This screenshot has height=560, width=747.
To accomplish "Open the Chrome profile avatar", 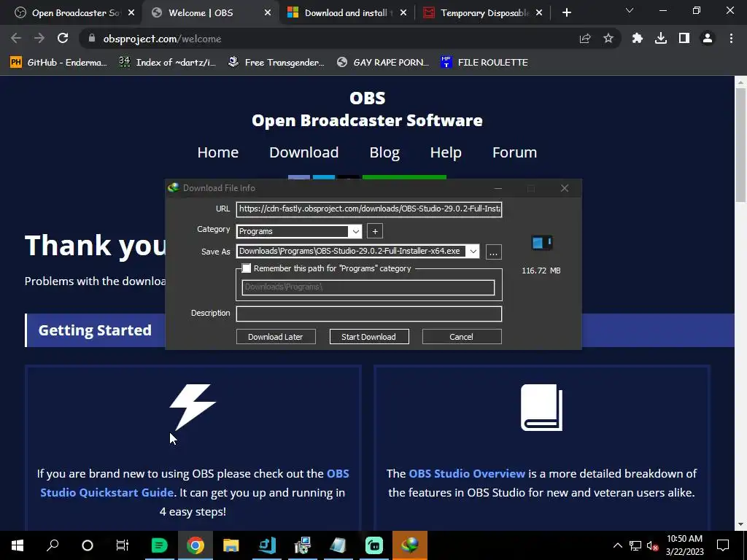I will tap(708, 39).
